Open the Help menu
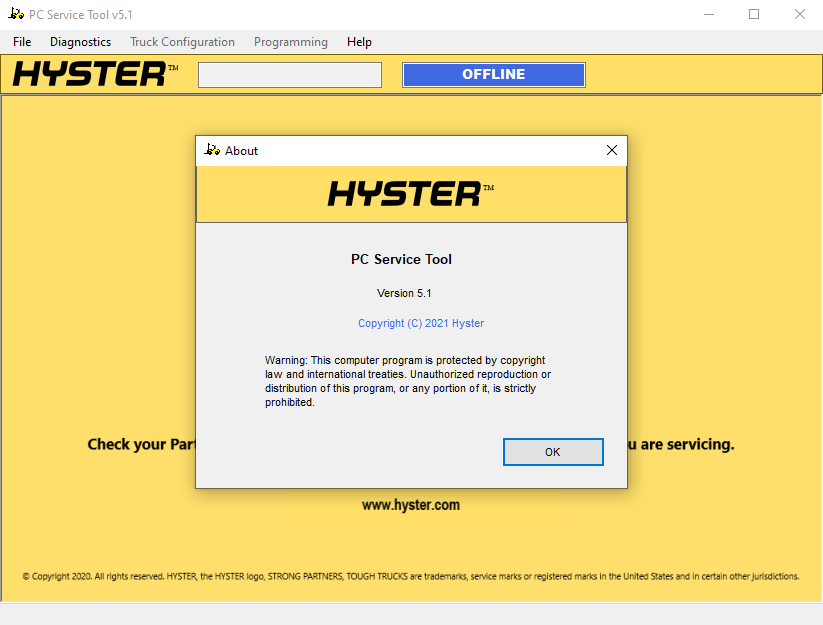The height and width of the screenshot is (625, 823). tap(359, 42)
